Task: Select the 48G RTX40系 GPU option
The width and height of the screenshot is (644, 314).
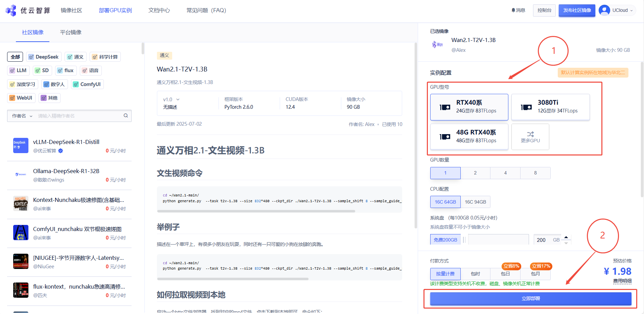Action: click(x=469, y=137)
